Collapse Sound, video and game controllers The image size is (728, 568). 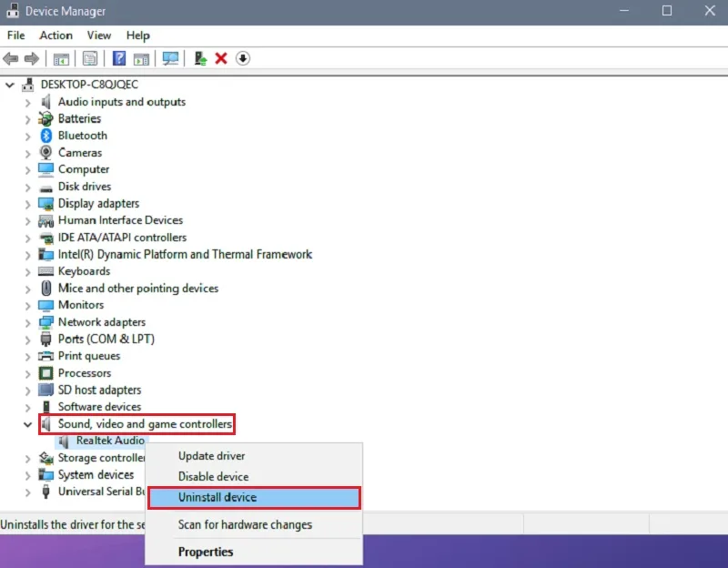click(x=27, y=424)
